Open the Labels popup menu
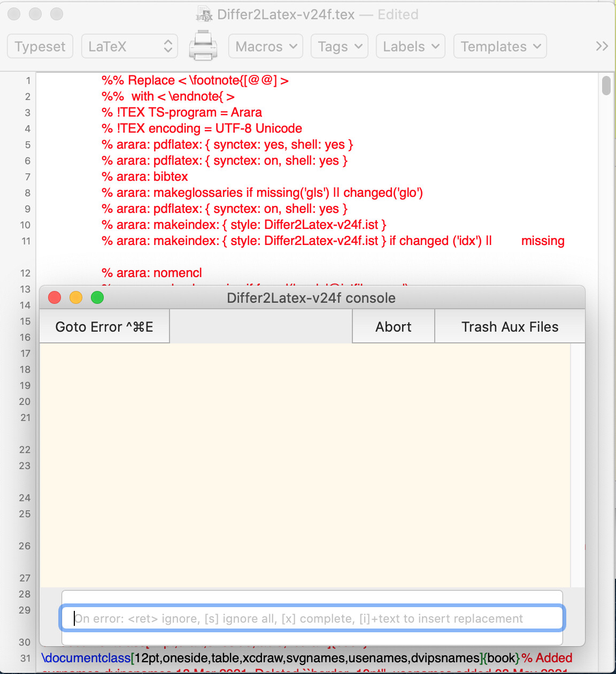 tap(411, 47)
